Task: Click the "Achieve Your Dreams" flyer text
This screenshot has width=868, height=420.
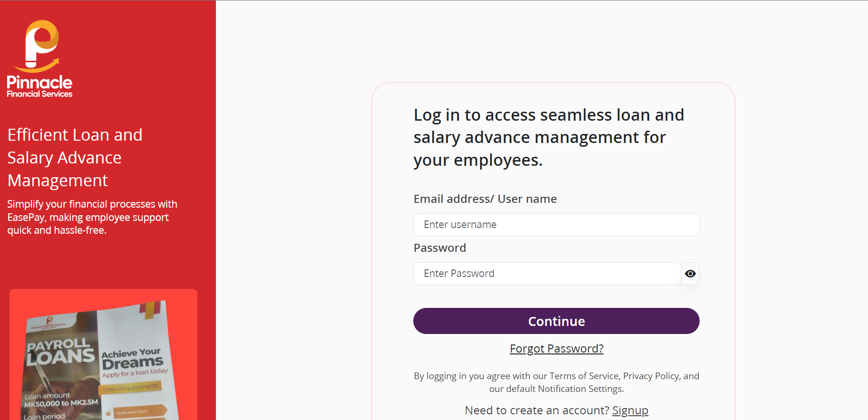Action: [132, 359]
